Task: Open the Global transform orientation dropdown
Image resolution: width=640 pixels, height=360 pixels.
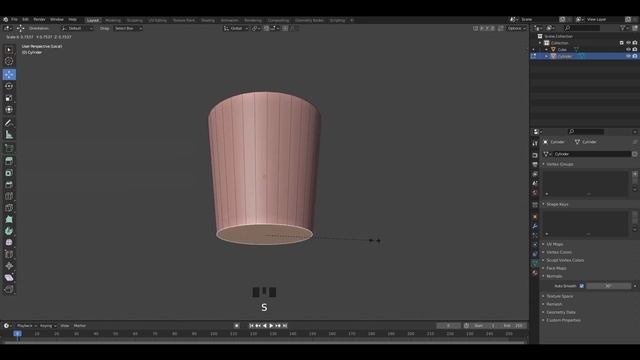Action: pyautogui.click(x=236, y=28)
